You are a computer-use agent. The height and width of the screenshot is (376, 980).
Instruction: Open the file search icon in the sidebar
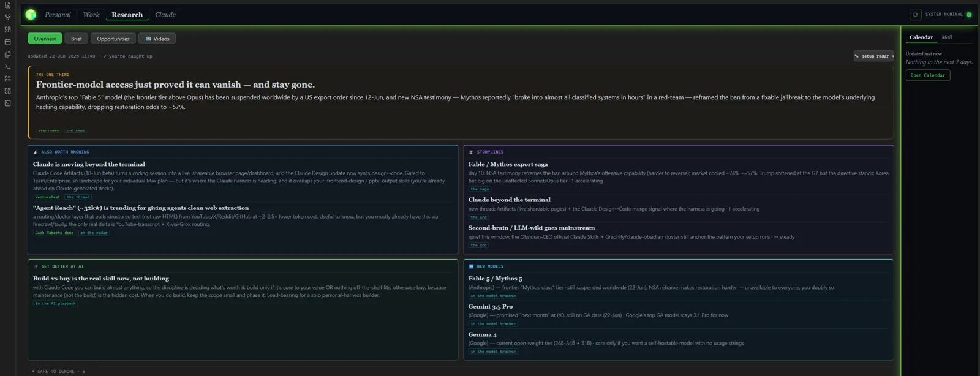coord(7,5)
